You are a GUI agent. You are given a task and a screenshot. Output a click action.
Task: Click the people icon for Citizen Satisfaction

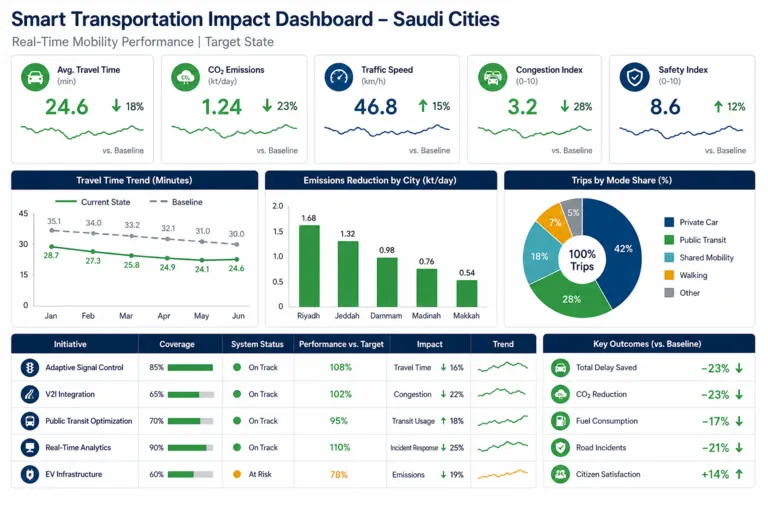point(560,474)
